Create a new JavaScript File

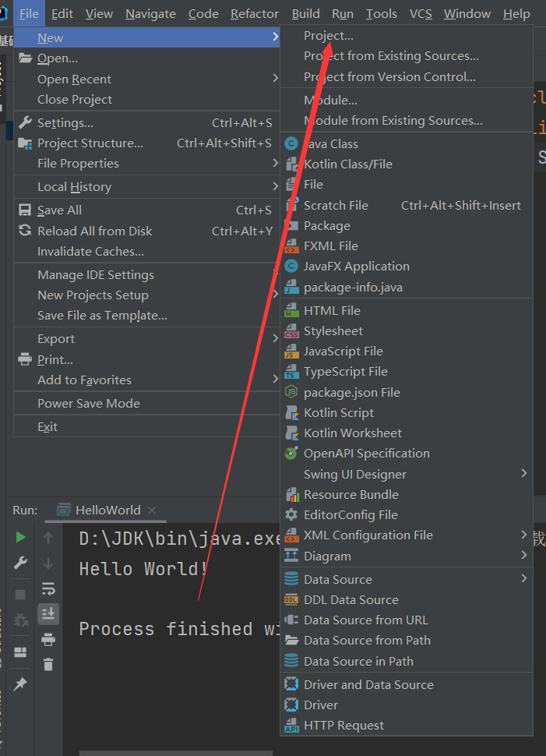[407, 351]
